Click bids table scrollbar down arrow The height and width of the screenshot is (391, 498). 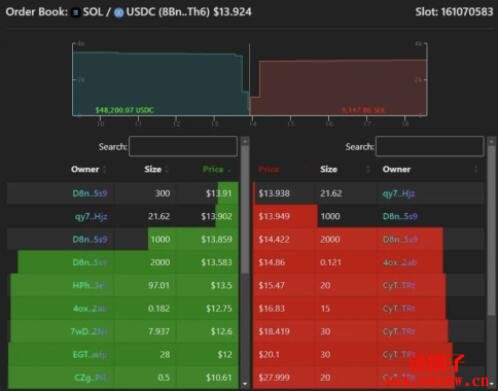click(x=245, y=384)
